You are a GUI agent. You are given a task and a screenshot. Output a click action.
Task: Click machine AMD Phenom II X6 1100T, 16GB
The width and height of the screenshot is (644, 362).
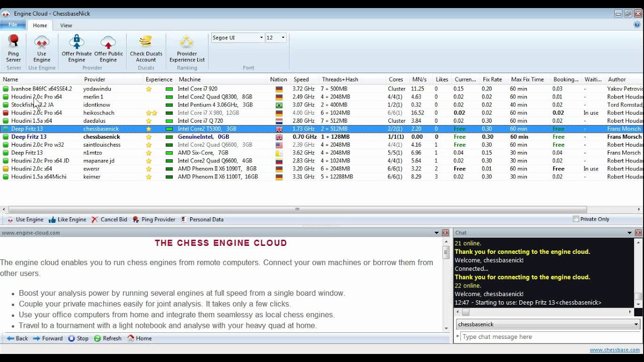tap(218, 177)
